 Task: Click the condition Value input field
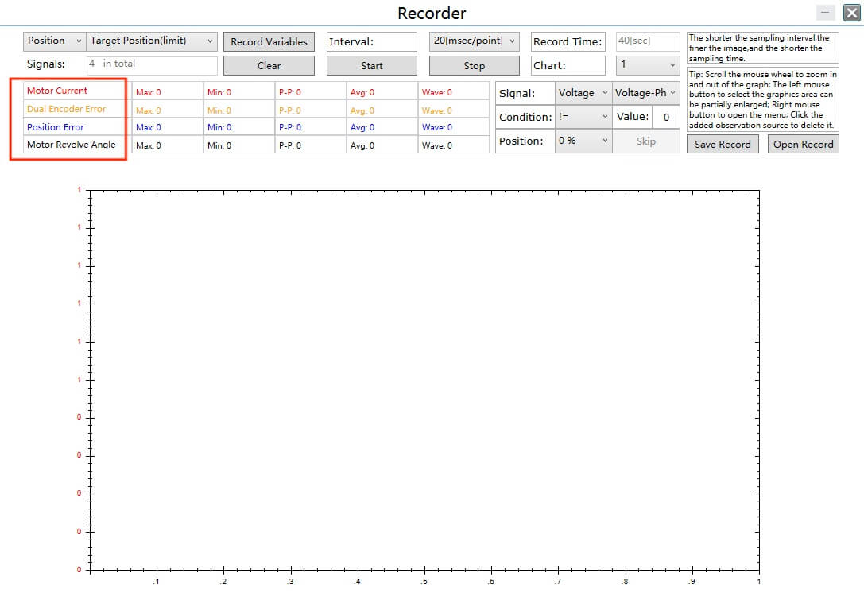[x=665, y=117]
